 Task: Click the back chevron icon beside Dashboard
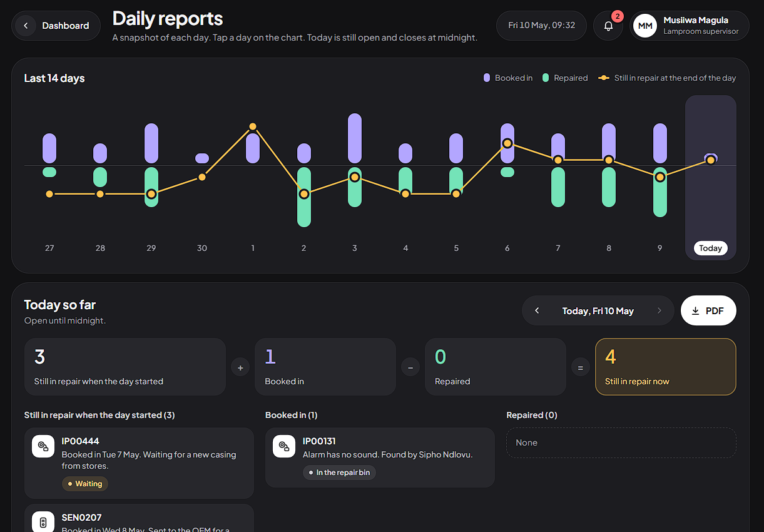point(26,26)
